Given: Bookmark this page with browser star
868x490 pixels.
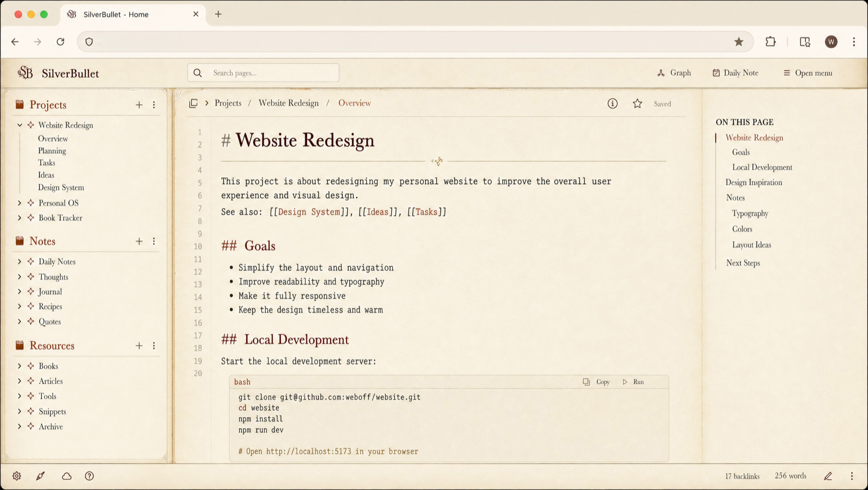Looking at the screenshot, I should (x=739, y=42).
